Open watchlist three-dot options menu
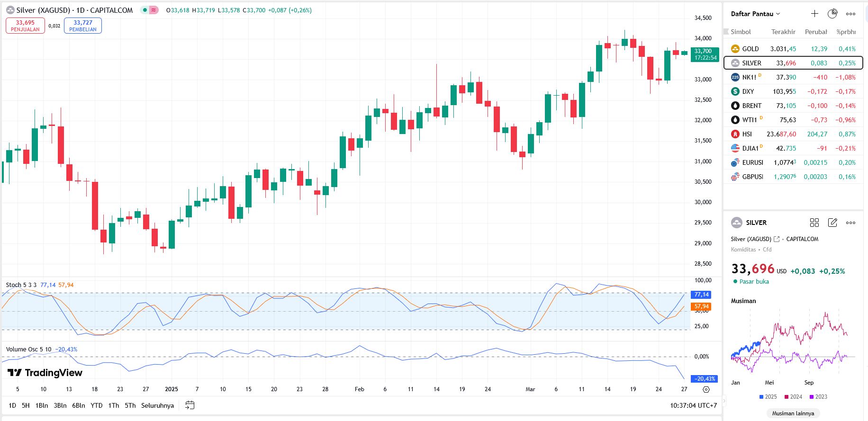The image size is (868, 421). click(x=851, y=14)
